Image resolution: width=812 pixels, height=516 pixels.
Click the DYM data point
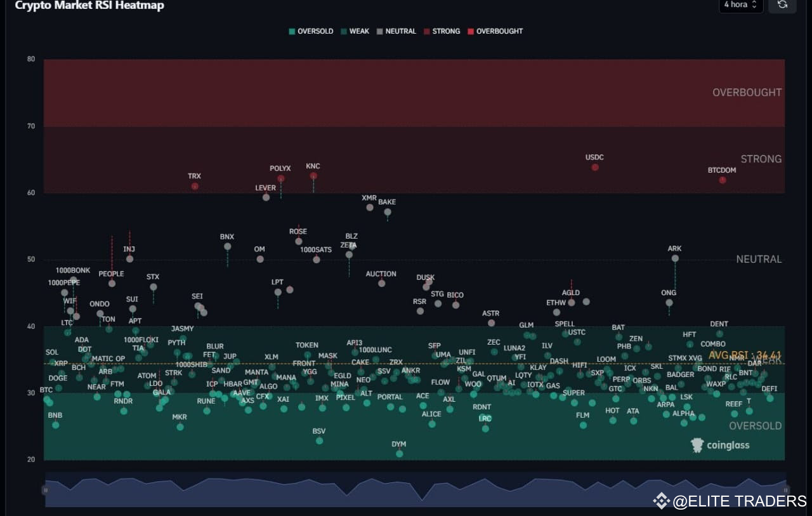coord(399,454)
